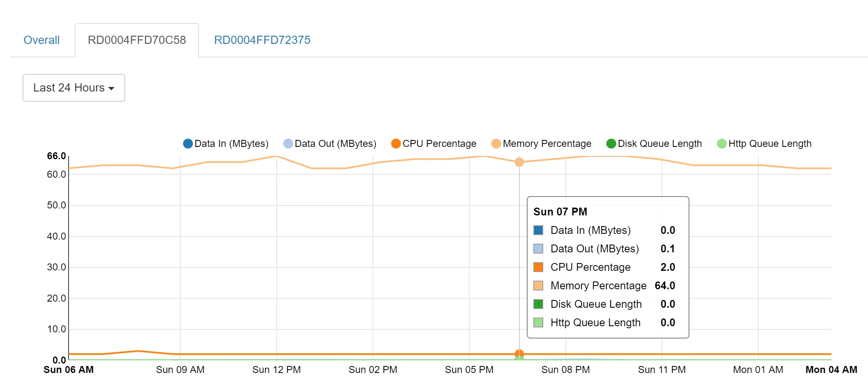
Task: Click the Sun 12 PM axis label
Action: [276, 370]
